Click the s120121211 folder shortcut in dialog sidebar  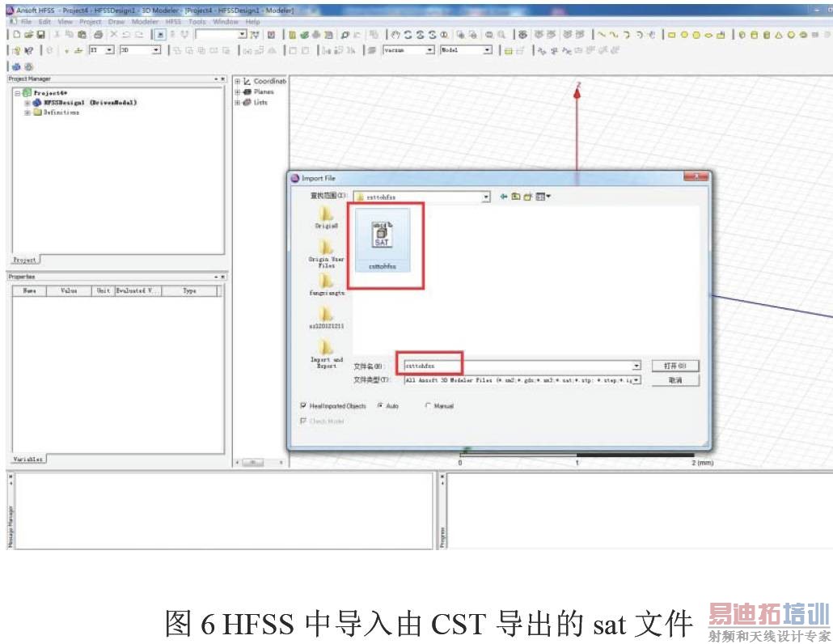(326, 318)
